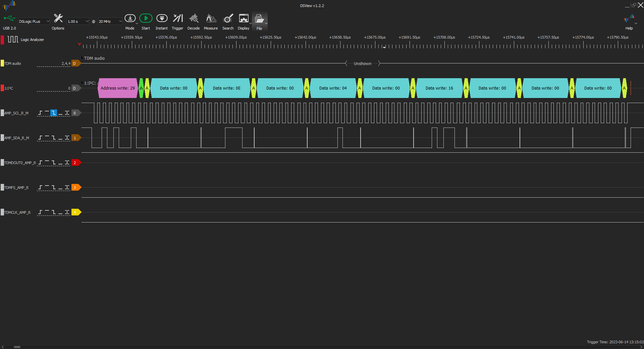Run an Instant capture

162,22
